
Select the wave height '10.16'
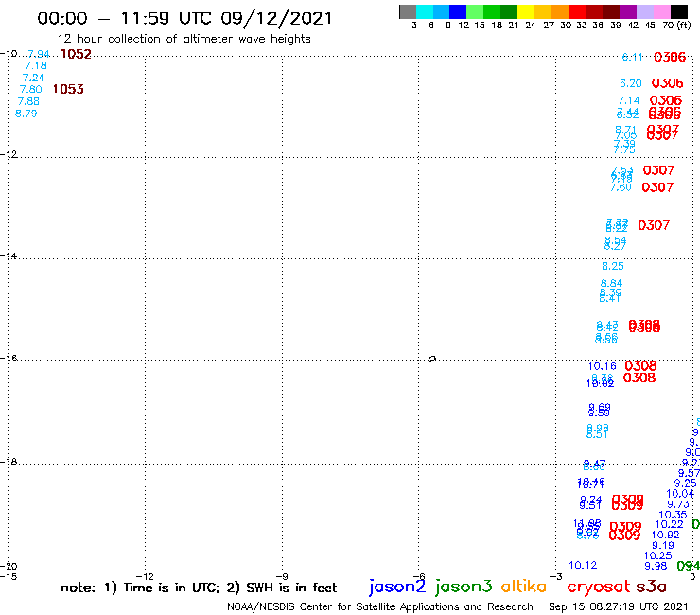[603, 366]
